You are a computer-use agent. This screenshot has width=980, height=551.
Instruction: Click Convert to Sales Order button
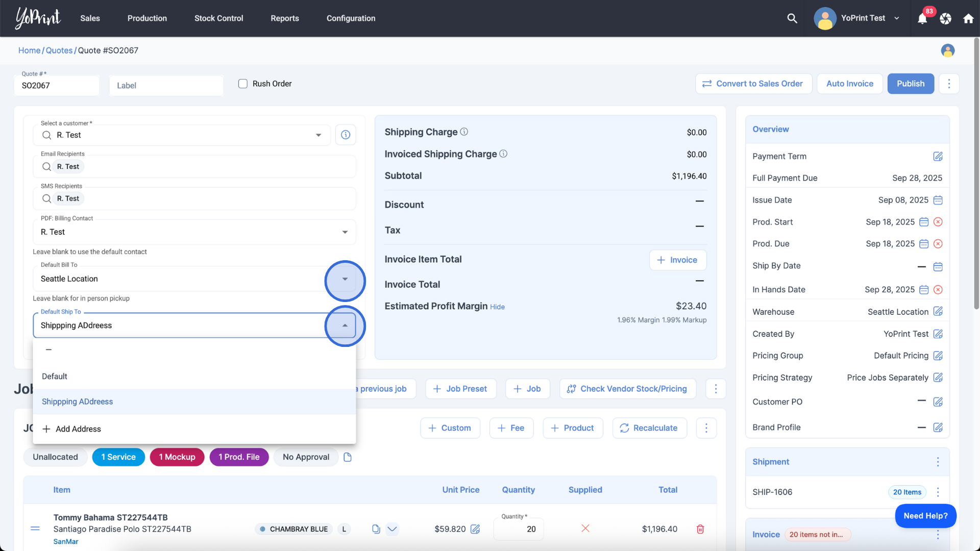(753, 84)
